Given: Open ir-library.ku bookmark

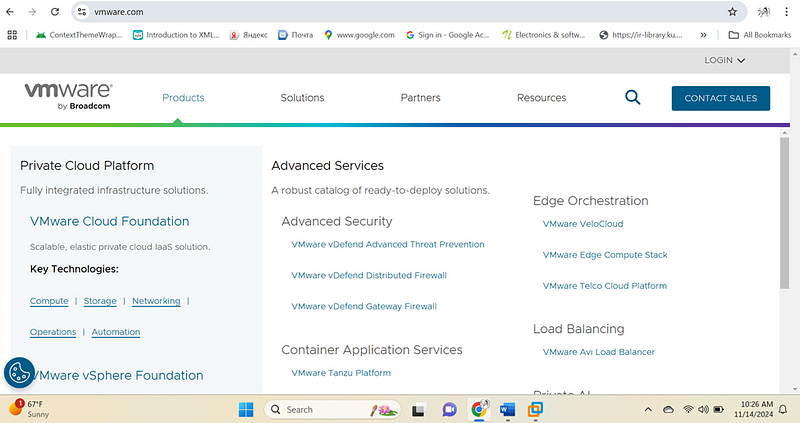Looking at the screenshot, I should pyautogui.click(x=641, y=35).
